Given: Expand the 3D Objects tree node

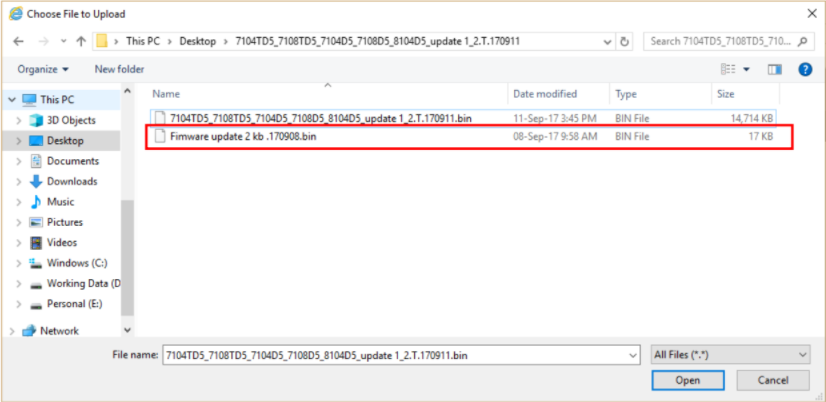Looking at the screenshot, I should click(19, 120).
